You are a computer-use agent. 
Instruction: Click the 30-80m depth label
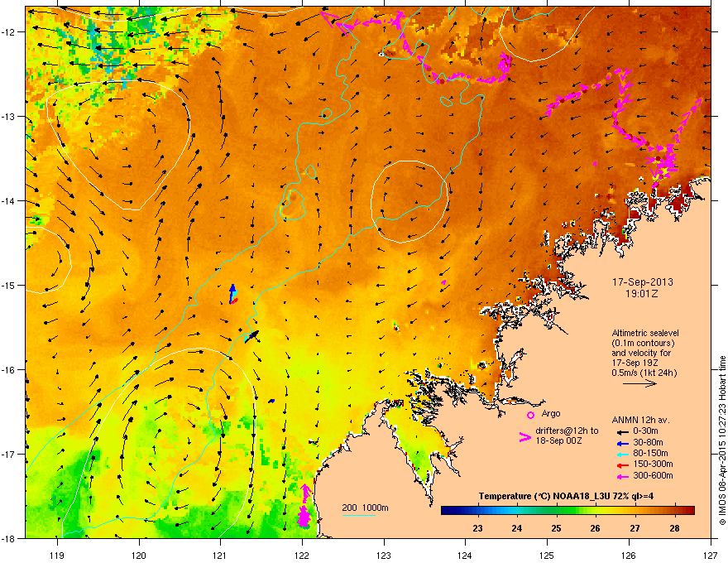648,442
